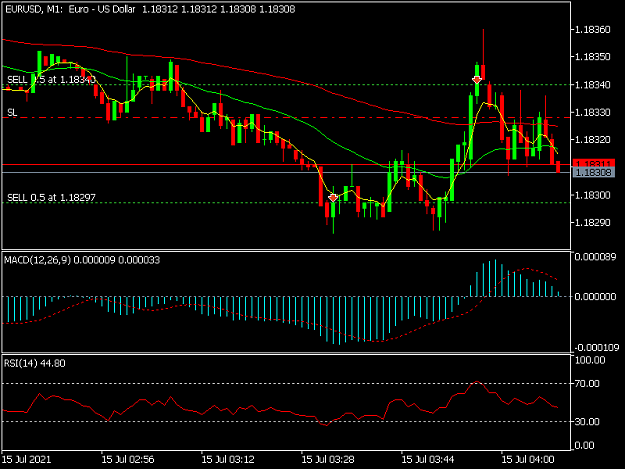Click the 1.18290 price axis label

pos(593,222)
